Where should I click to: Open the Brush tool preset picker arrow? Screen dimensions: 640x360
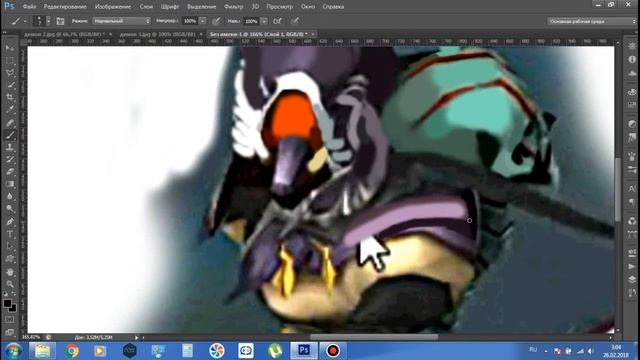[x=25, y=21]
